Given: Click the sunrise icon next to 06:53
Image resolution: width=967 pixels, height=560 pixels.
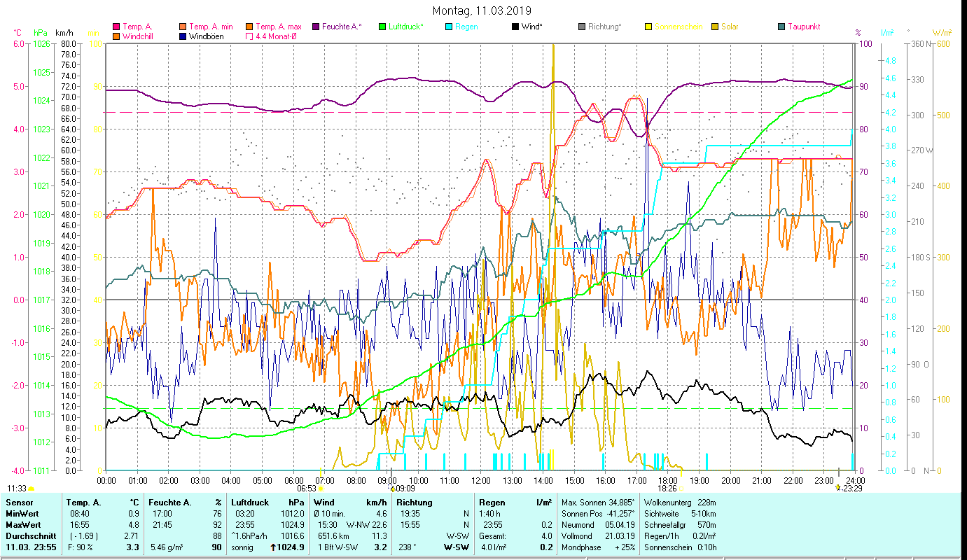Looking at the screenshot, I should pyautogui.click(x=322, y=489).
